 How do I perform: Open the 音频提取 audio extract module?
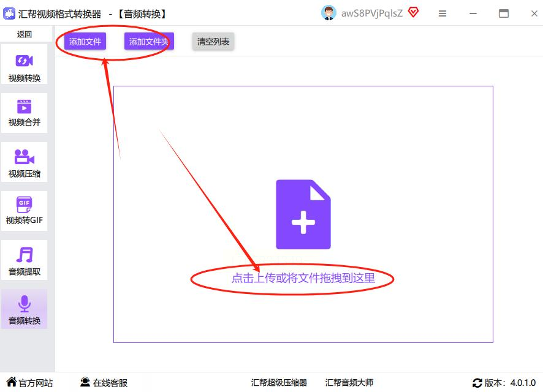tap(25, 260)
